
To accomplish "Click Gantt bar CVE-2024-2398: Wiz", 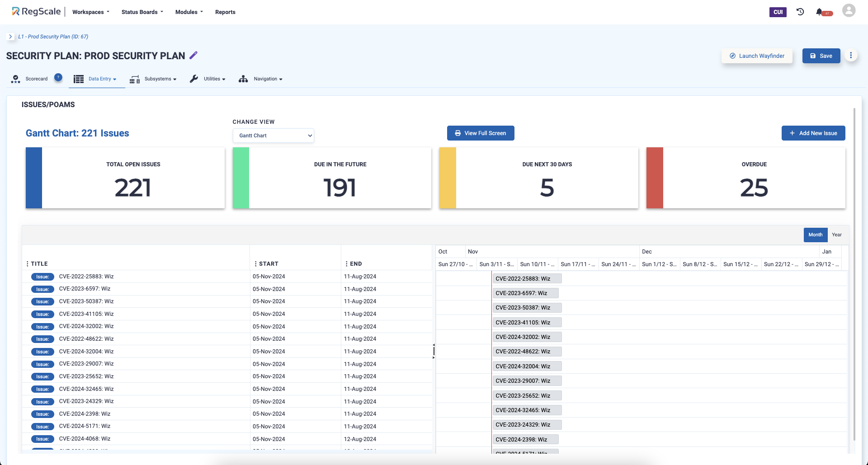I will [x=525, y=440].
